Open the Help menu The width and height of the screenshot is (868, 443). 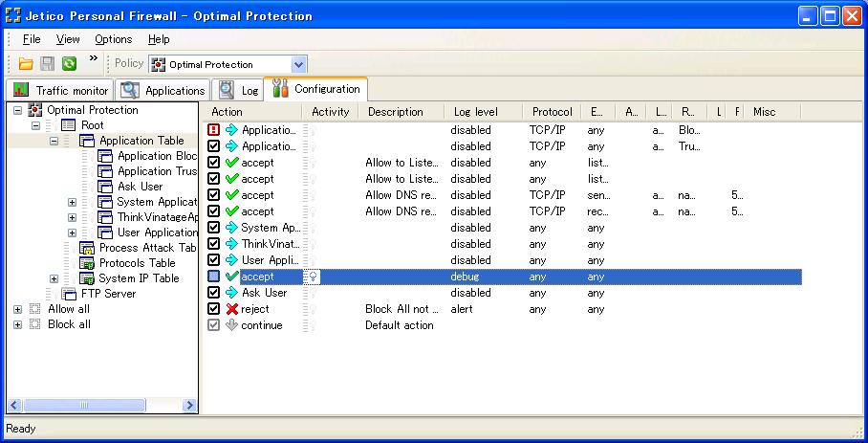pos(159,39)
